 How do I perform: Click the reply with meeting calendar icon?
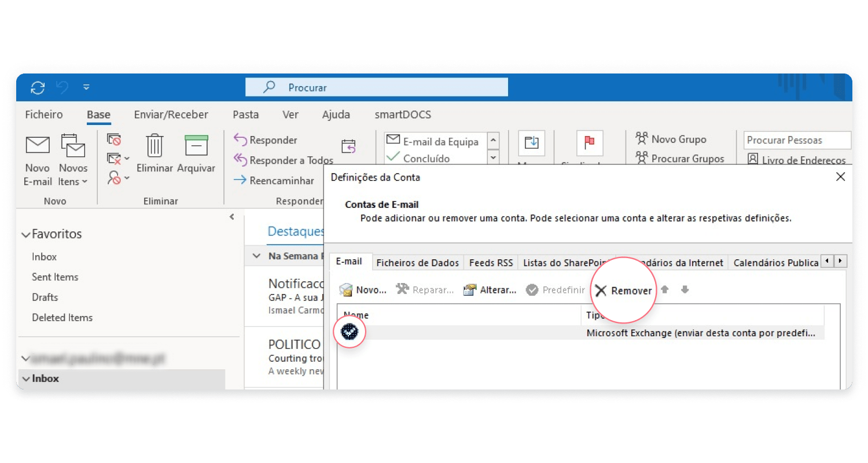click(x=348, y=146)
